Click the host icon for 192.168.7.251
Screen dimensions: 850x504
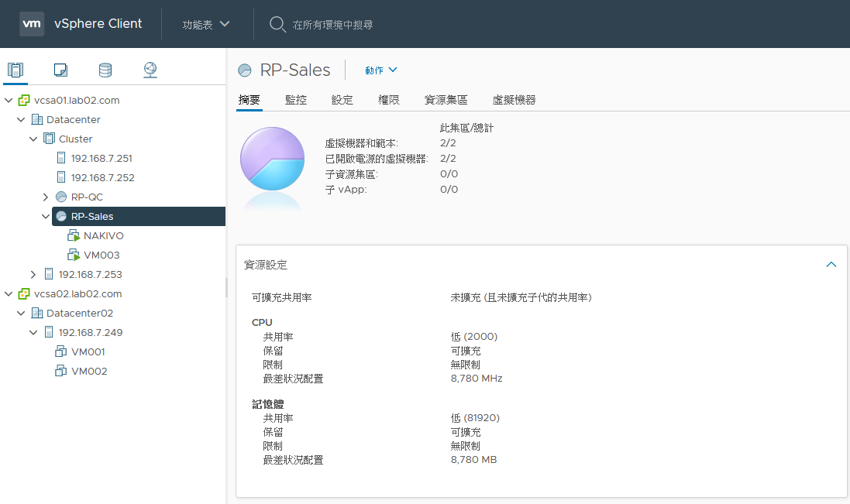[61, 158]
